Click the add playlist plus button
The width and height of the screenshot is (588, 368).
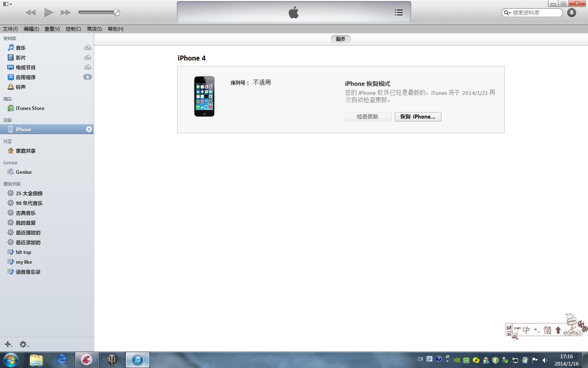pyautogui.click(x=8, y=345)
